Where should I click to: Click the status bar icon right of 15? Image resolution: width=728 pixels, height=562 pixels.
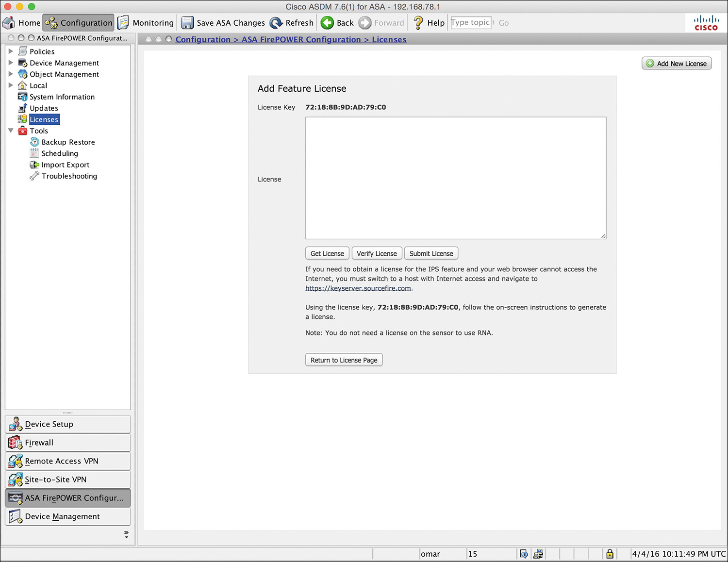coord(524,554)
